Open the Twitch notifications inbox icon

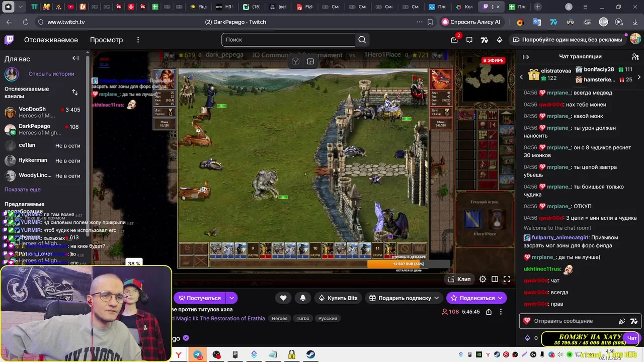(454, 40)
